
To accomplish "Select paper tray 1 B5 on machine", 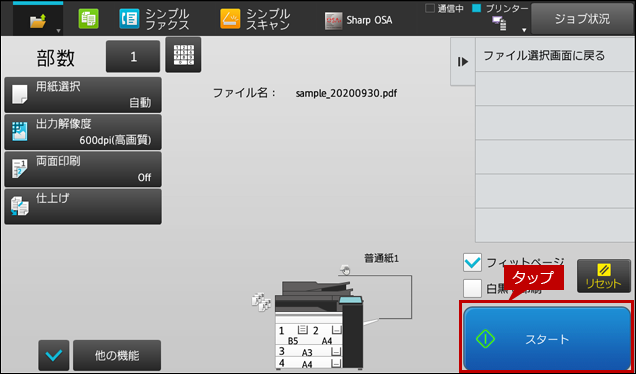I will pyautogui.click(x=293, y=335).
